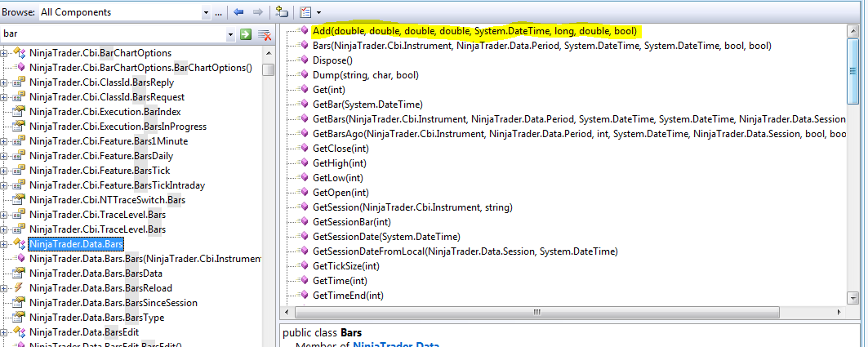This screenshot has width=868, height=347.
Task: Click the class icon beside NinjaTrader.Data.Bars
Action: 20,243
